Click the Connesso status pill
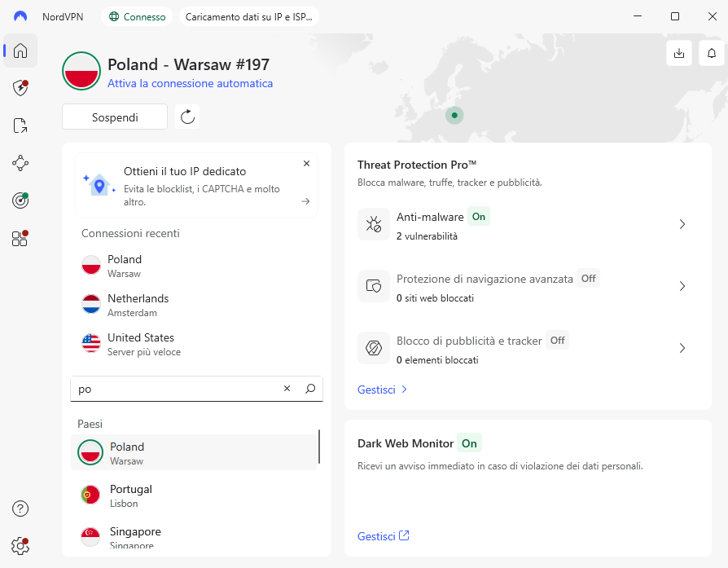728x568 pixels. (137, 17)
